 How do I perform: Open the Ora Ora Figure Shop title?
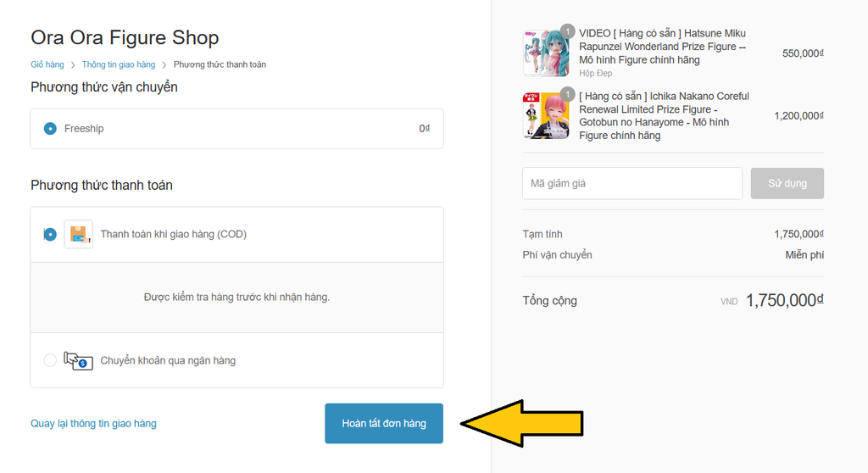[x=125, y=37]
